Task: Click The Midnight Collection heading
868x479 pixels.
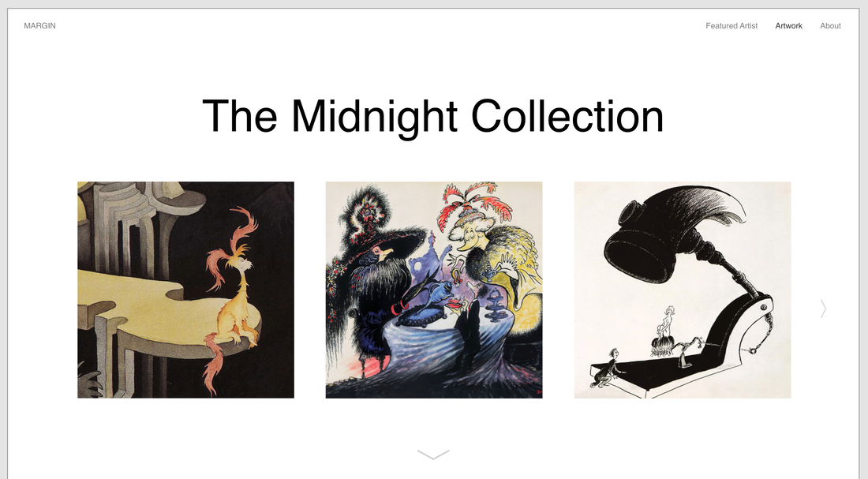Action: pyautogui.click(x=433, y=116)
